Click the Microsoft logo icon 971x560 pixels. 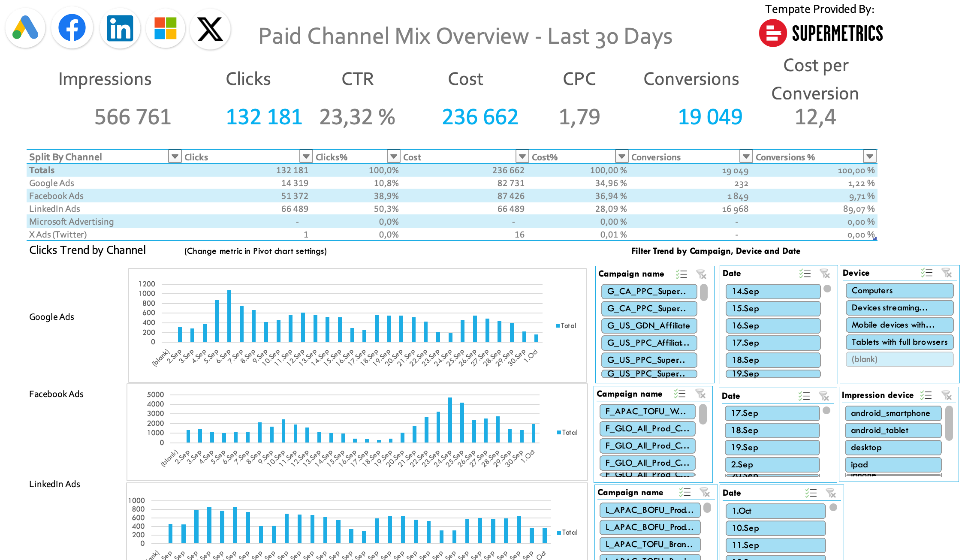pyautogui.click(x=166, y=28)
